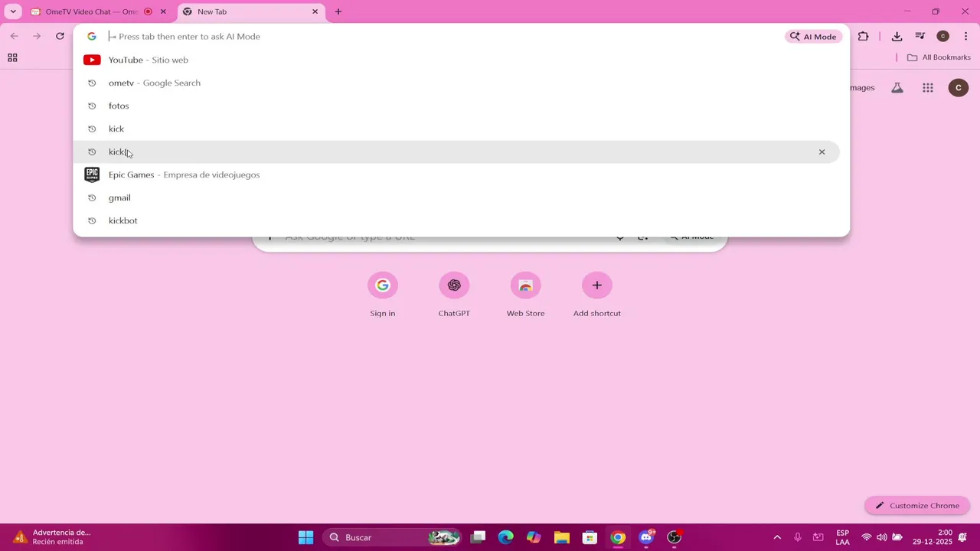
Task: Open File Explorer from the taskbar
Action: pyautogui.click(x=562, y=537)
